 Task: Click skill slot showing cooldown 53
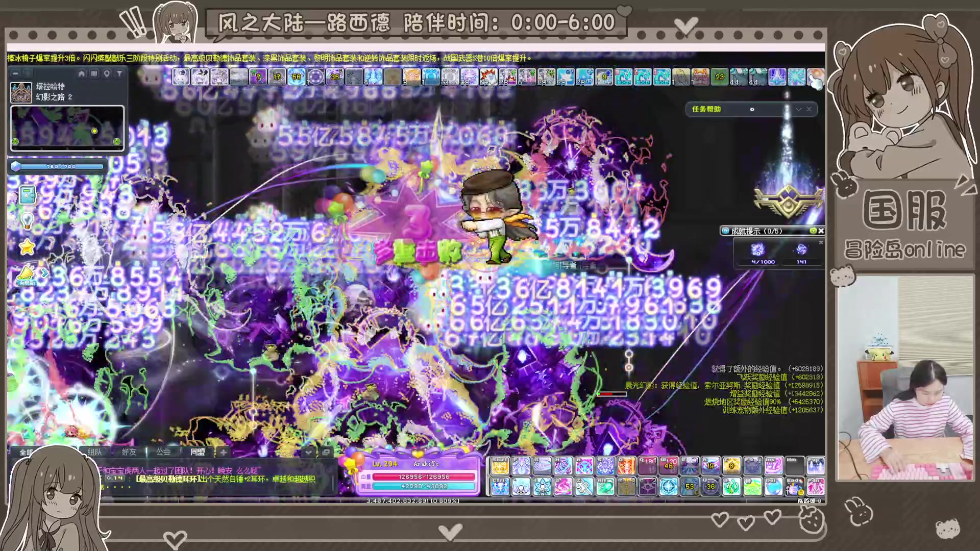pyautogui.click(x=690, y=486)
